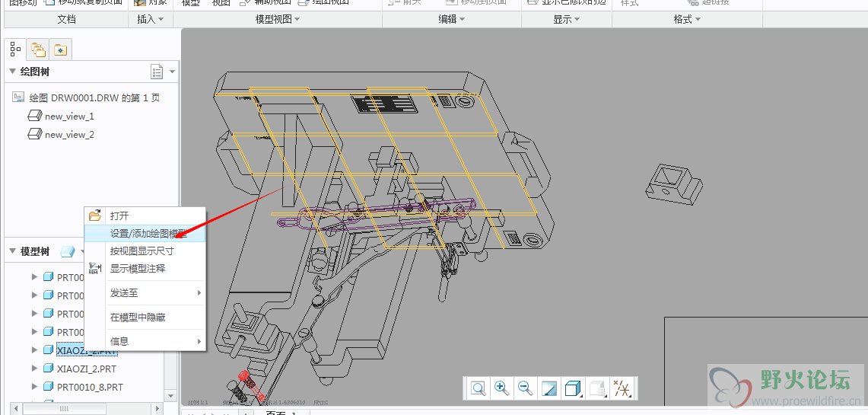Click the model tree display icon

(x=68, y=251)
